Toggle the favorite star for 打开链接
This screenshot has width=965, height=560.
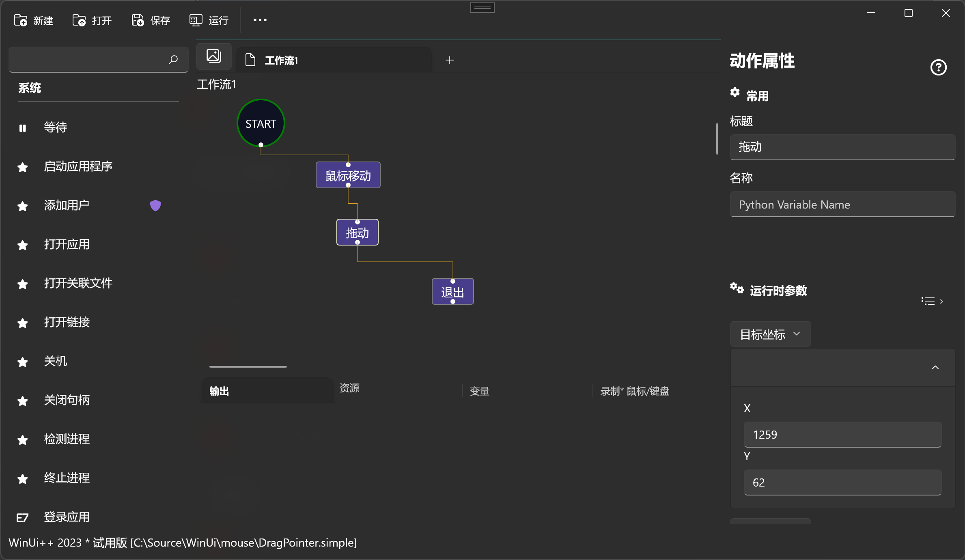tap(22, 323)
